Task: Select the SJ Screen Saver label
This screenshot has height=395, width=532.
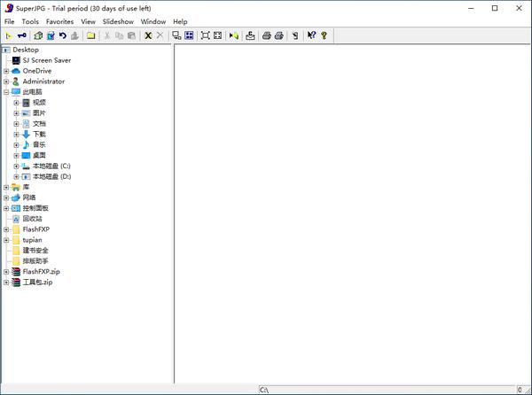Action: [47, 60]
